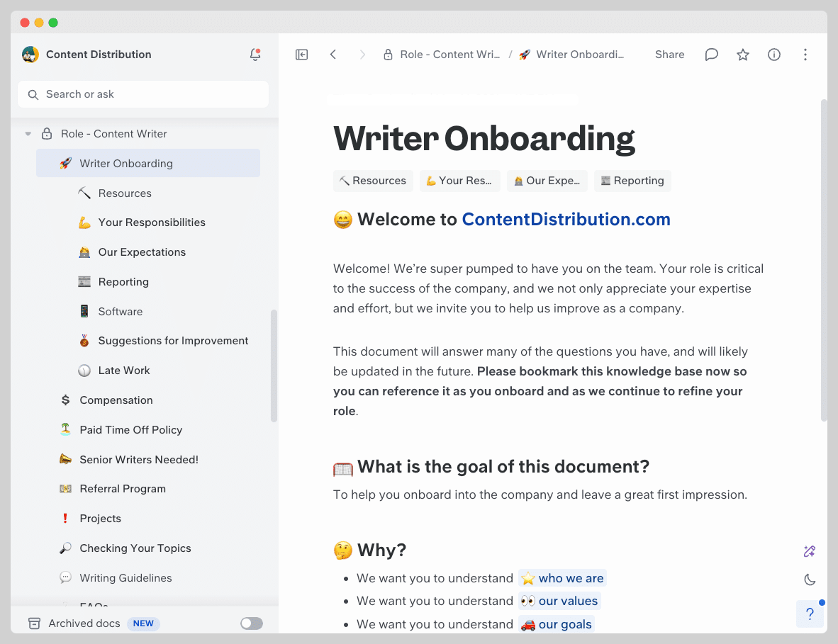The width and height of the screenshot is (838, 644).
Task: Click the Why? heading
Action: (381, 550)
